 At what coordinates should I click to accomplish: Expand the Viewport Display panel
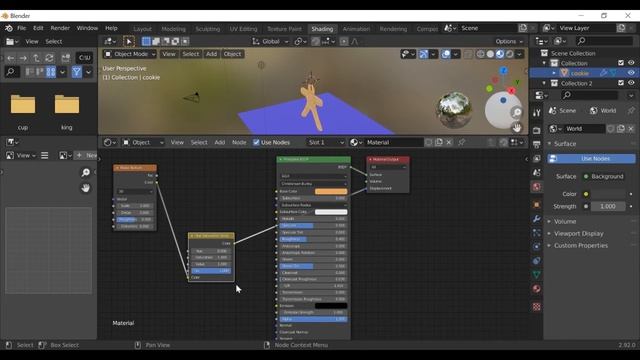549,234
